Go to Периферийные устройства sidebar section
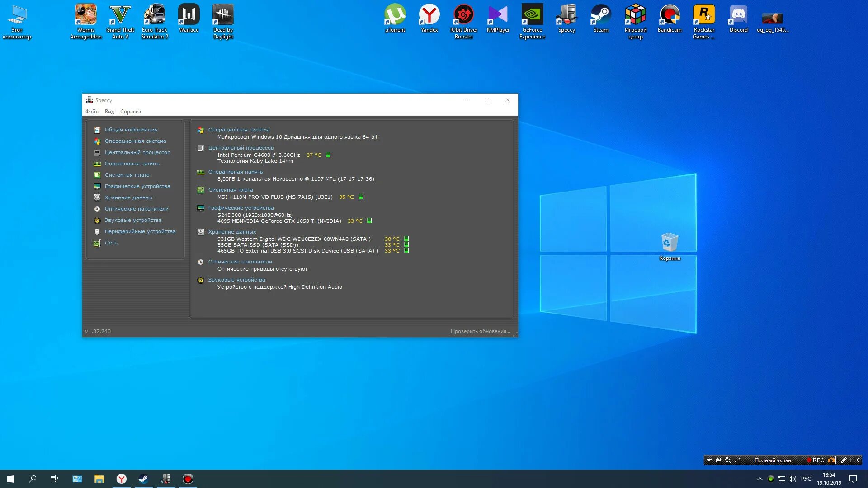The image size is (868, 488). pos(140,231)
